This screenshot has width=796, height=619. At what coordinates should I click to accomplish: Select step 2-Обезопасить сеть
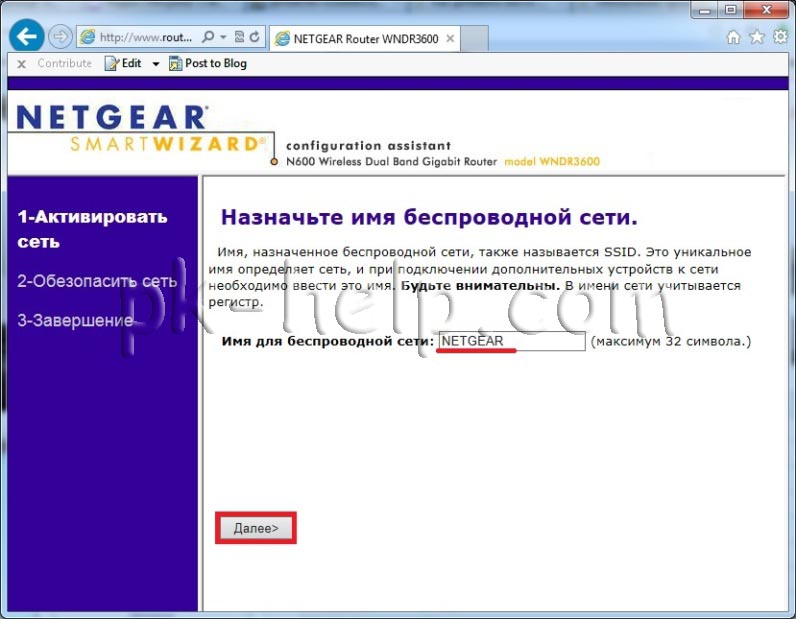click(97, 281)
